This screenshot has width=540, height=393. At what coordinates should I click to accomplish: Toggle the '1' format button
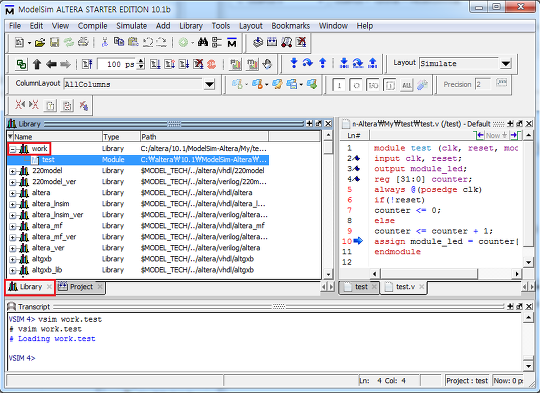point(339,85)
